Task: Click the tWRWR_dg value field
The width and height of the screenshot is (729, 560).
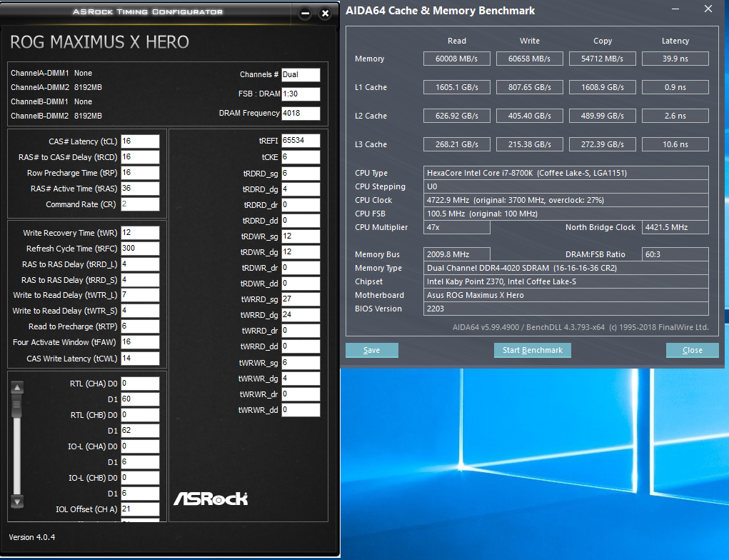Action: [301, 379]
